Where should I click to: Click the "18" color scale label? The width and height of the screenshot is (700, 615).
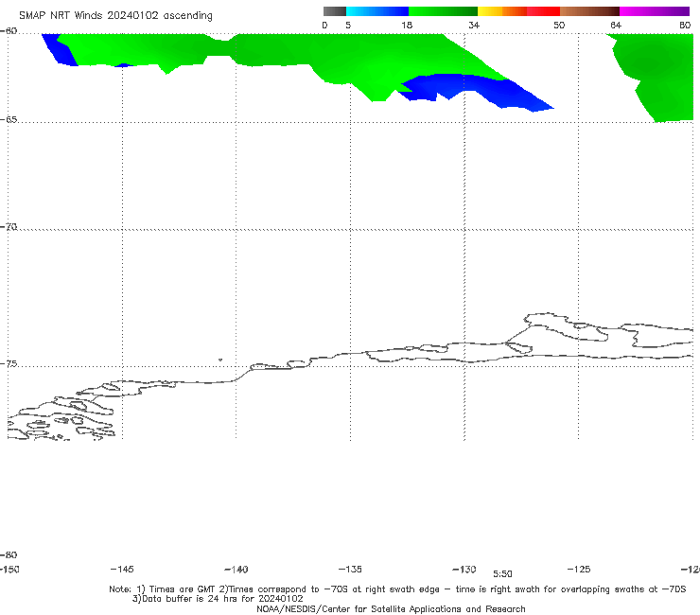click(407, 25)
